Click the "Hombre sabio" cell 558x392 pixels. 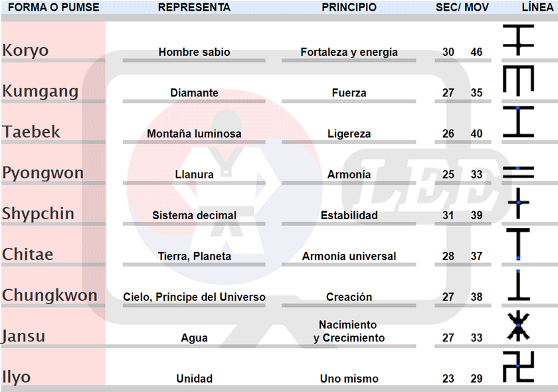click(x=194, y=52)
